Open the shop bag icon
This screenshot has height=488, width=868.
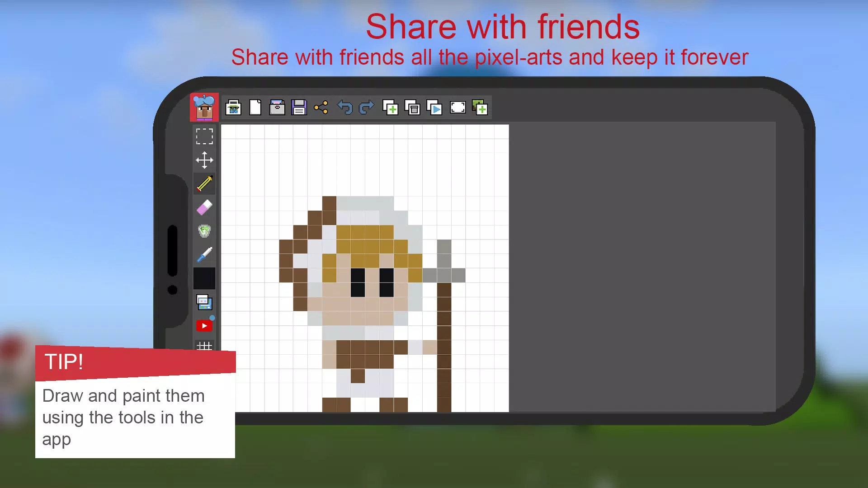pos(233,108)
